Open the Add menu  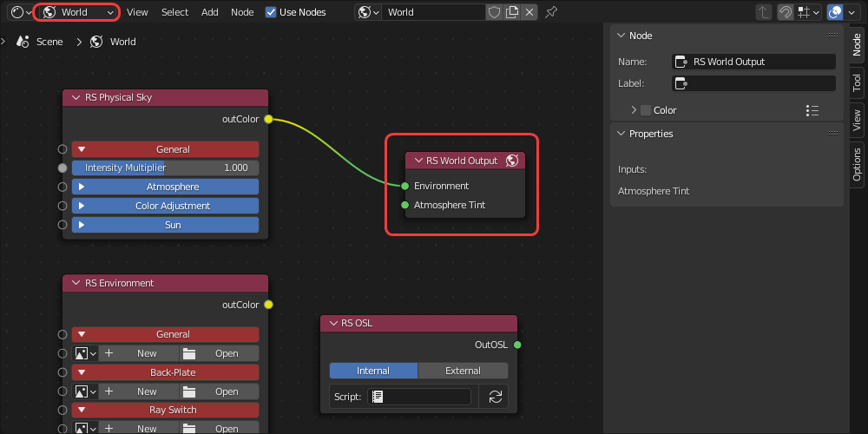pyautogui.click(x=210, y=12)
